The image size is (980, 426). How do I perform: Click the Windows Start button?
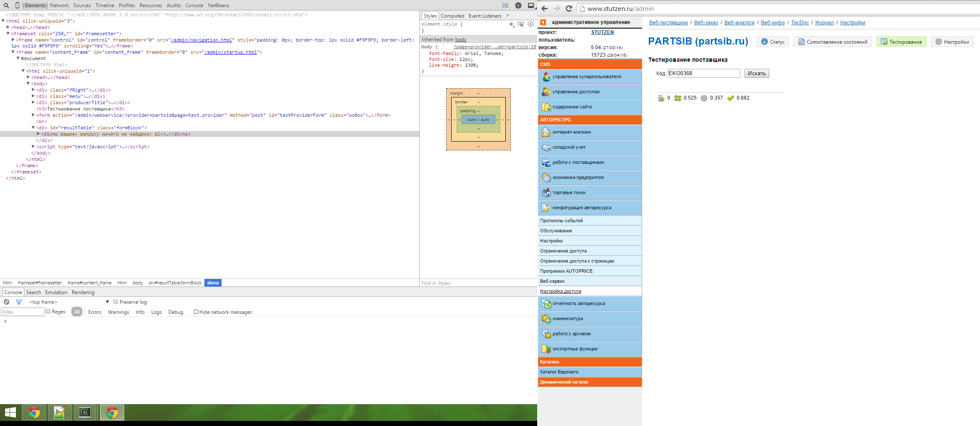coord(10,413)
